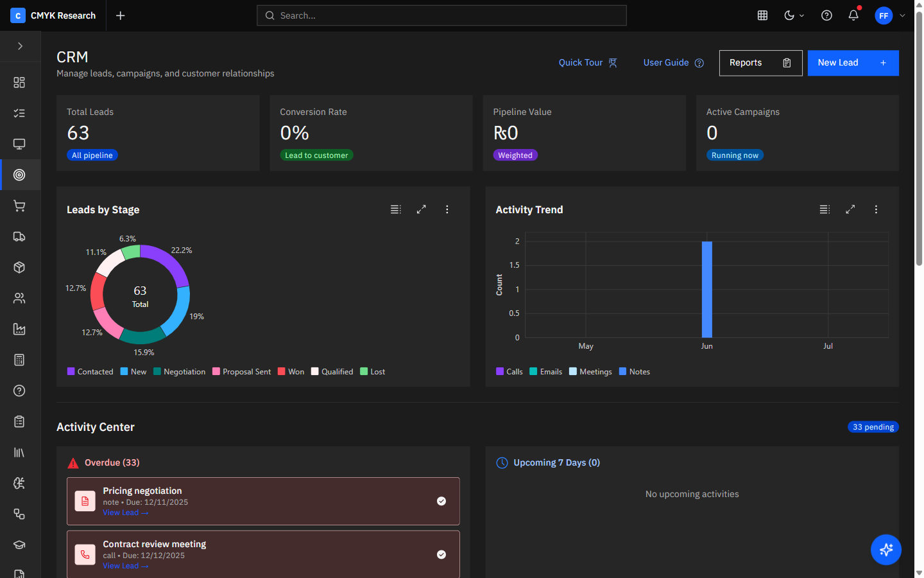The height and width of the screenshot is (578, 924).
Task: Toggle Calls series in Activity Trend legend
Action: (509, 372)
